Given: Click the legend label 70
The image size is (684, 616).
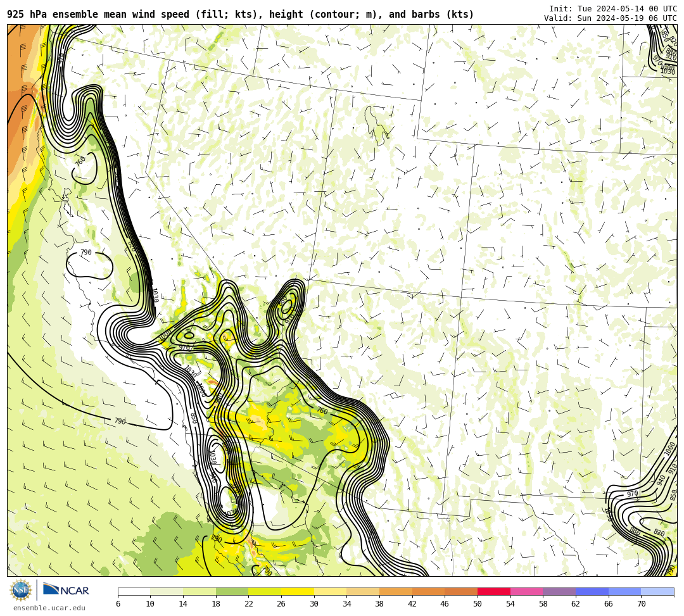Looking at the screenshot, I should coord(641,604).
